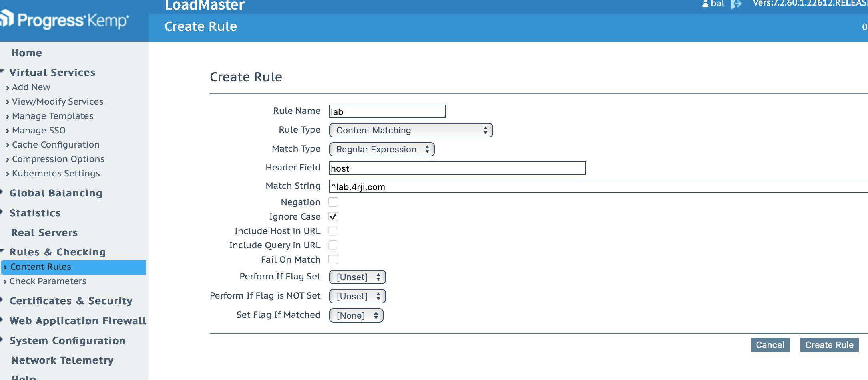Click the Cancel button
868x380 pixels.
(x=770, y=345)
